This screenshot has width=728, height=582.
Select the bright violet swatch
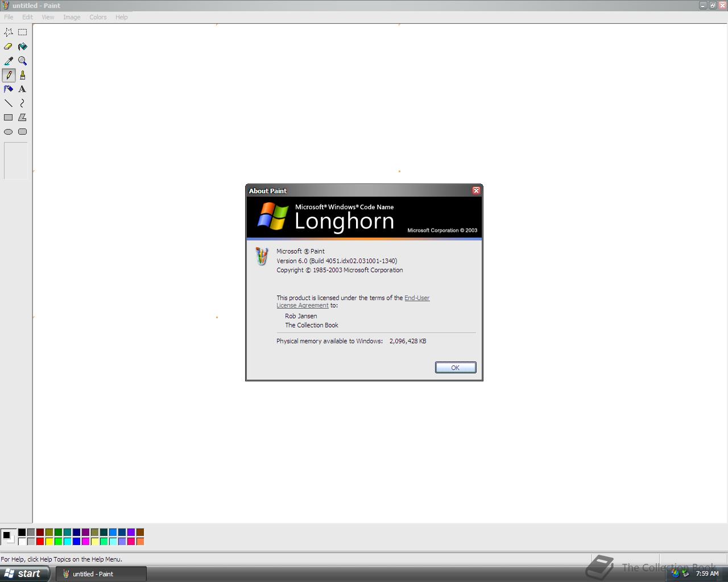pos(131,533)
